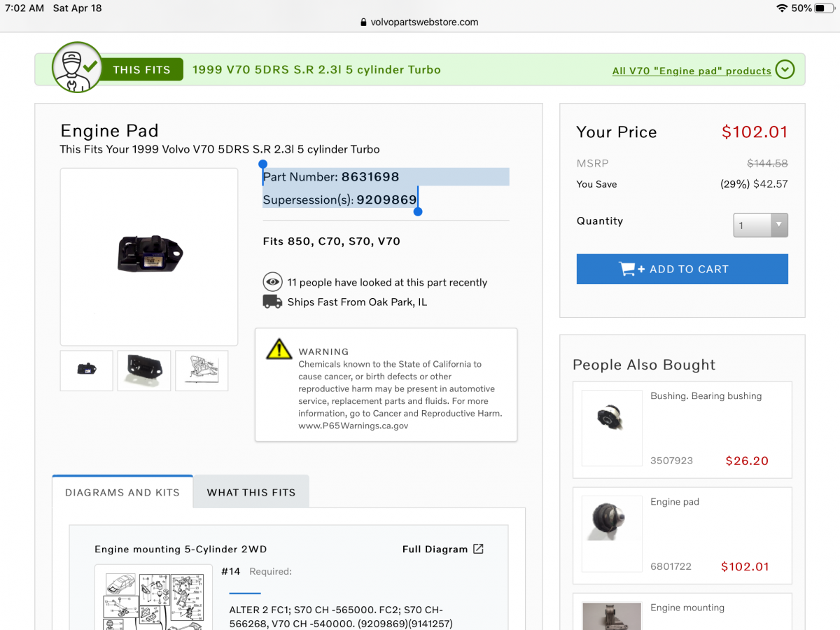Click the eye icon beside viewers count
The height and width of the screenshot is (630, 840).
(x=272, y=282)
